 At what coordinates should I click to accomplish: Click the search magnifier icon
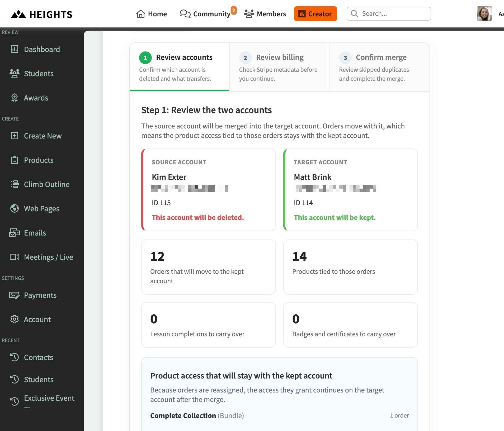pyautogui.click(x=354, y=14)
